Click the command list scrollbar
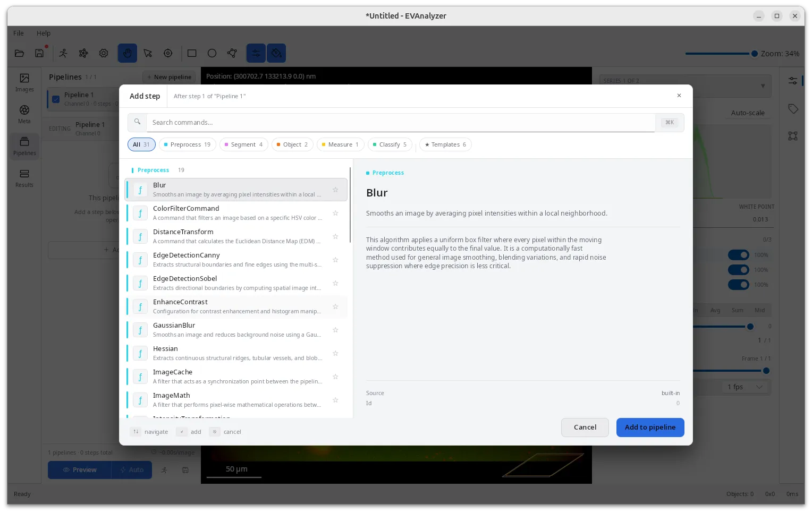812x513 pixels. [350, 206]
